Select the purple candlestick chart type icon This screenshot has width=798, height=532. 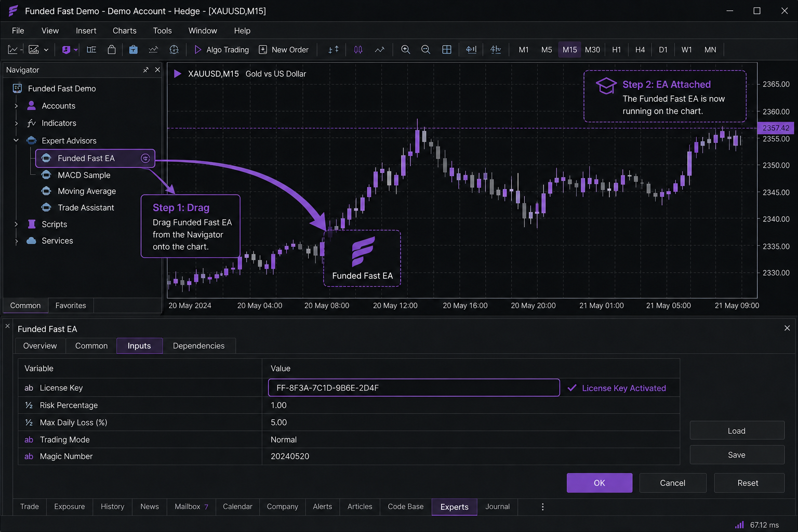358,50
